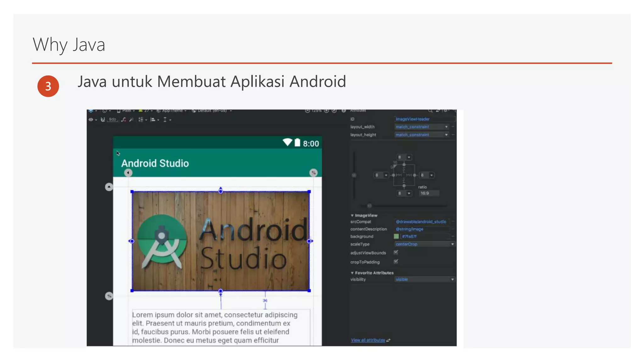Click the 8dp default margins button

tap(113, 120)
